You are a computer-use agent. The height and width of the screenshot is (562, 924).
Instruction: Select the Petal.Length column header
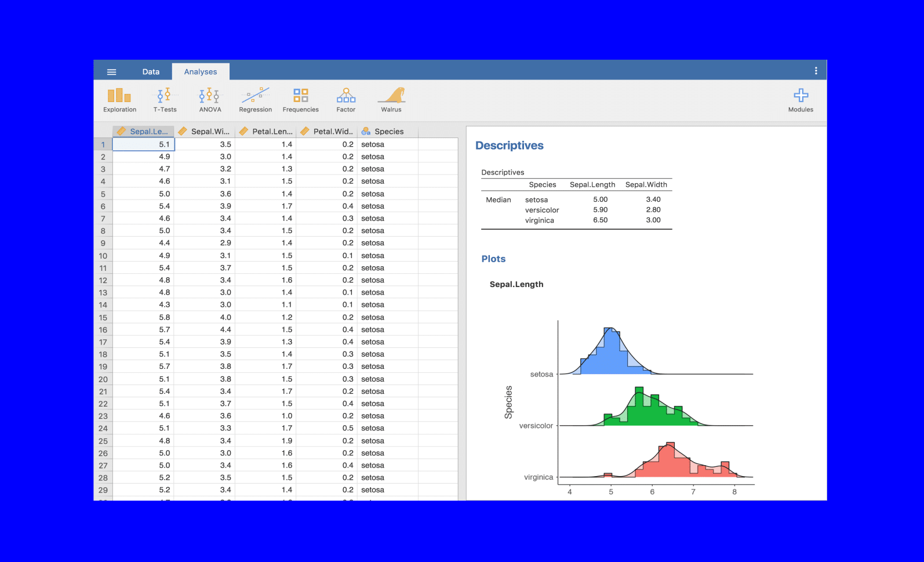point(265,132)
